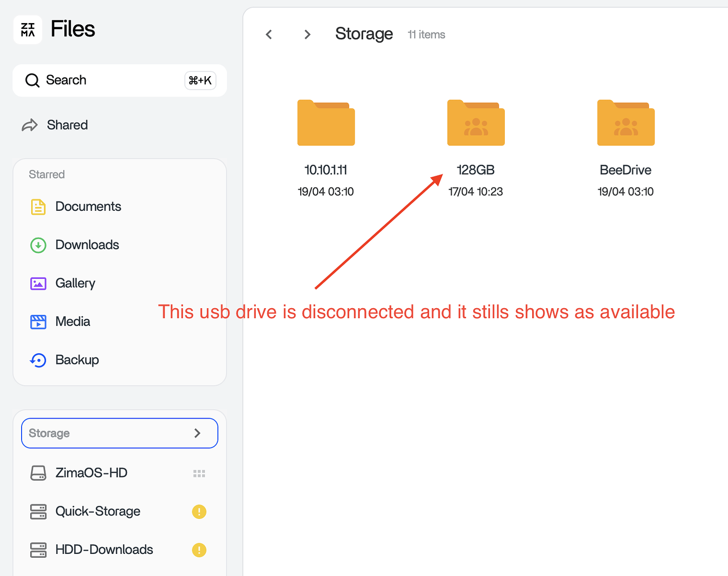Screen dimensions: 728x576
Task: Open Gallery in Starred list
Action: pos(75,283)
